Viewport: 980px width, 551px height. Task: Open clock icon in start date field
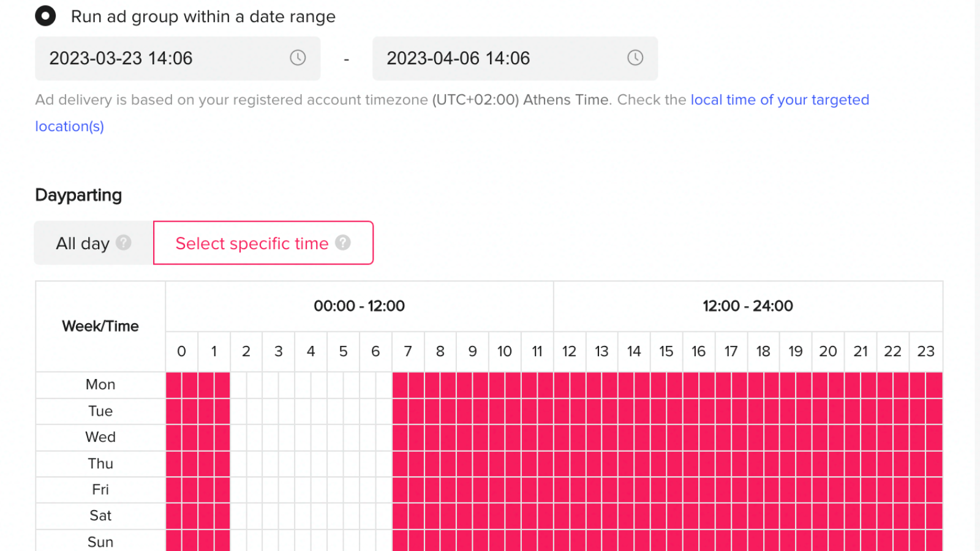pyautogui.click(x=298, y=58)
